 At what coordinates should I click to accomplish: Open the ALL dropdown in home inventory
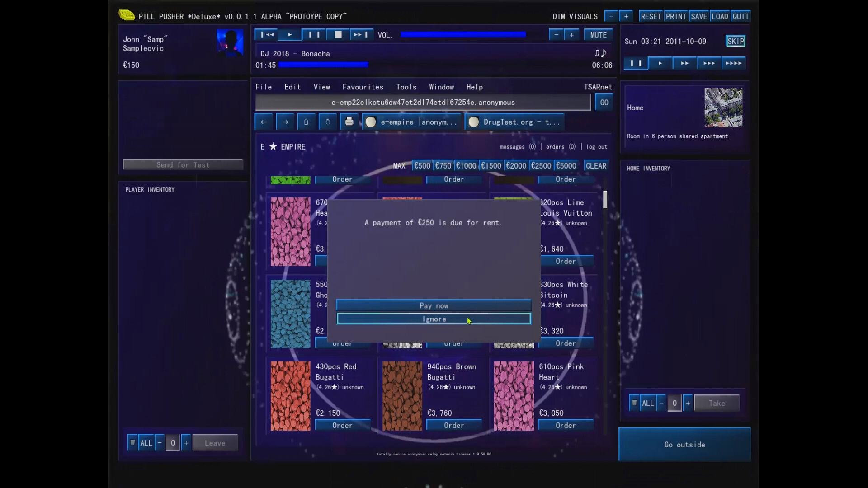[x=647, y=403]
